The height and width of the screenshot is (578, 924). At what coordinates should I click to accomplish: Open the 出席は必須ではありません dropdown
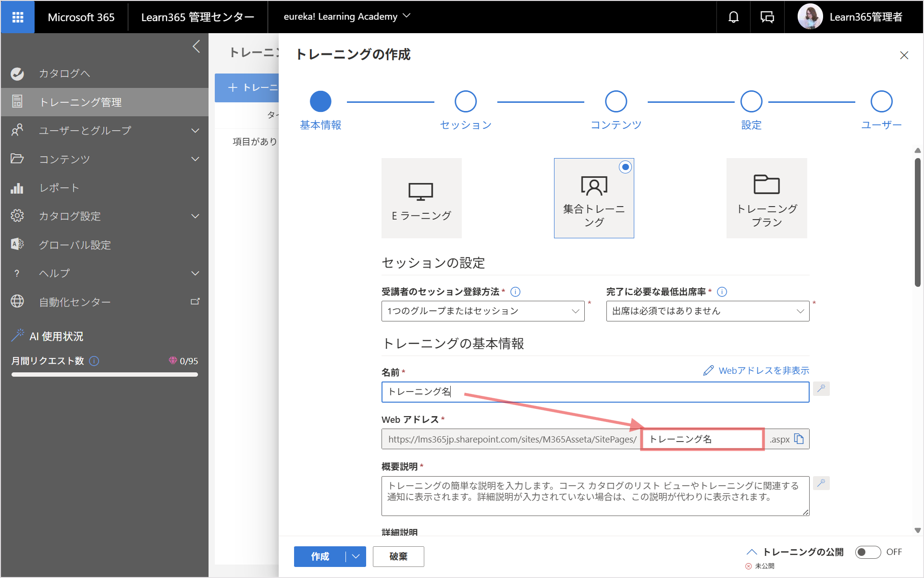click(708, 311)
